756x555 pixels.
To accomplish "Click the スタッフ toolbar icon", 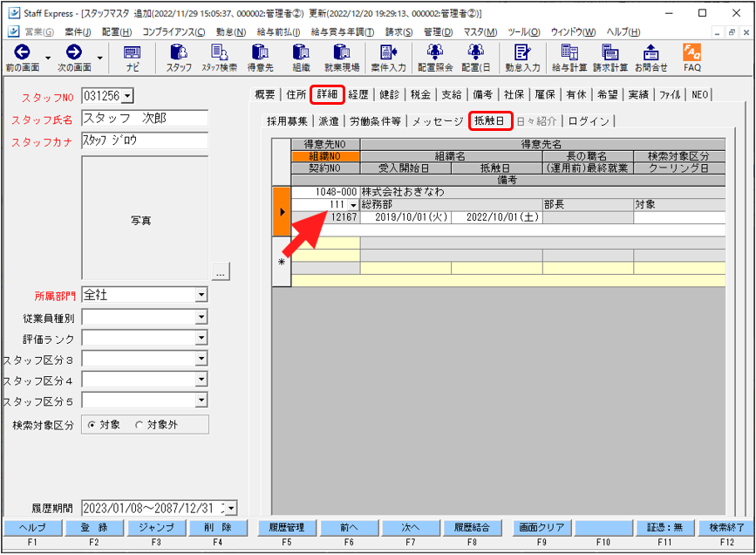I will coord(179,57).
